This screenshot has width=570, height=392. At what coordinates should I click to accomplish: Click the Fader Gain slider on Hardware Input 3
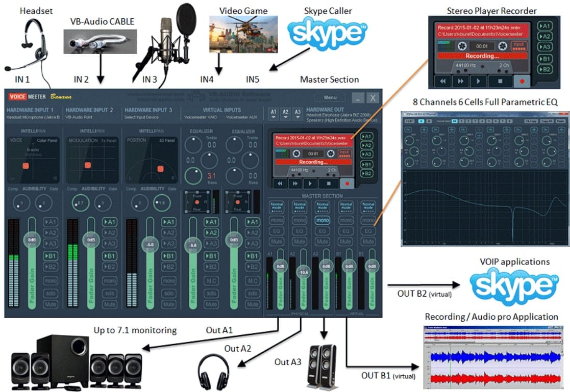149,245
